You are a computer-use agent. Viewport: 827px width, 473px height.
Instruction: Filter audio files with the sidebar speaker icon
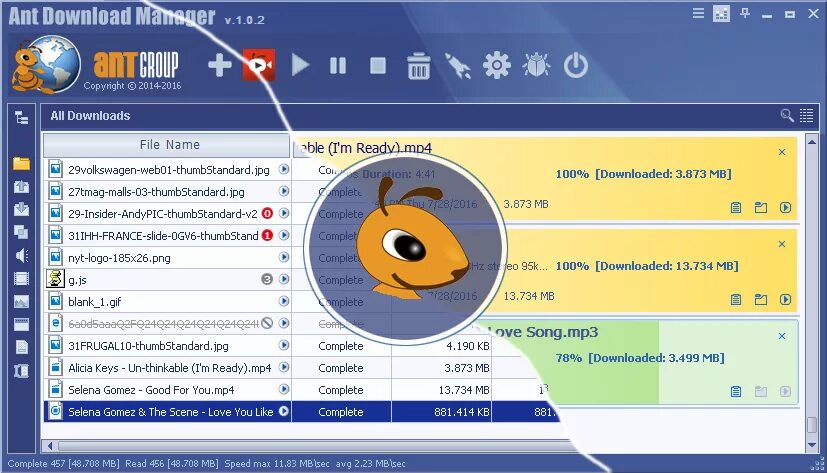coord(21,256)
